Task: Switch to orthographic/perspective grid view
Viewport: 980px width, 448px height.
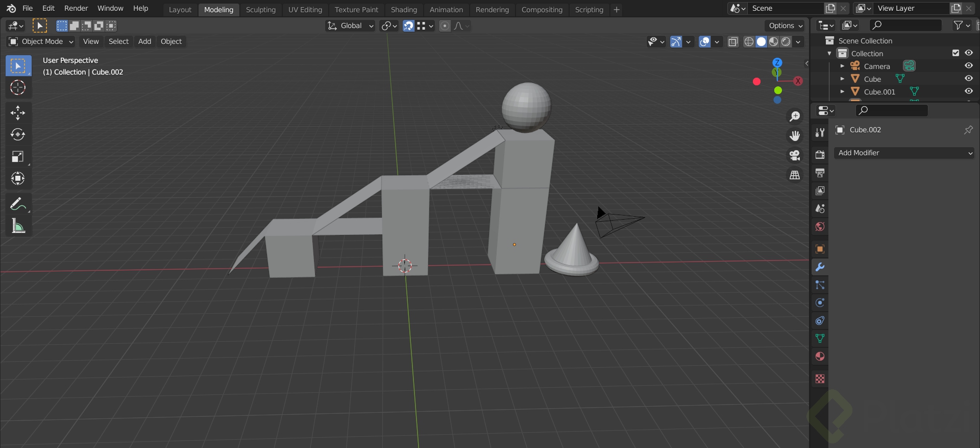Action: coord(795,175)
